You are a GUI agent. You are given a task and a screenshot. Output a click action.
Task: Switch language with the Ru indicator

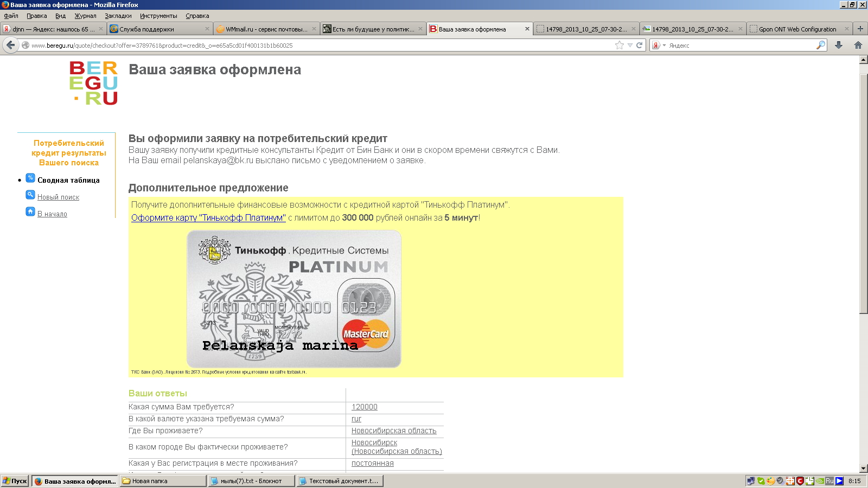tap(829, 481)
